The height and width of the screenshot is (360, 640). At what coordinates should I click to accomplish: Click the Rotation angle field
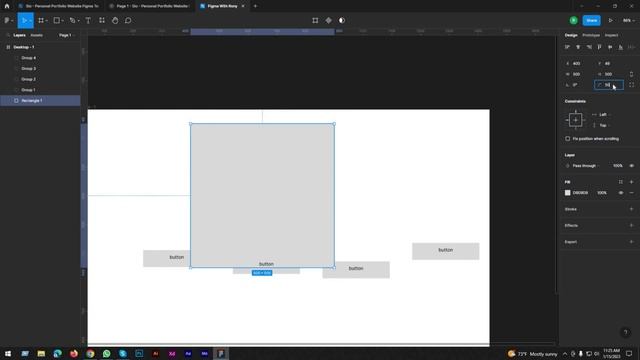point(578,85)
